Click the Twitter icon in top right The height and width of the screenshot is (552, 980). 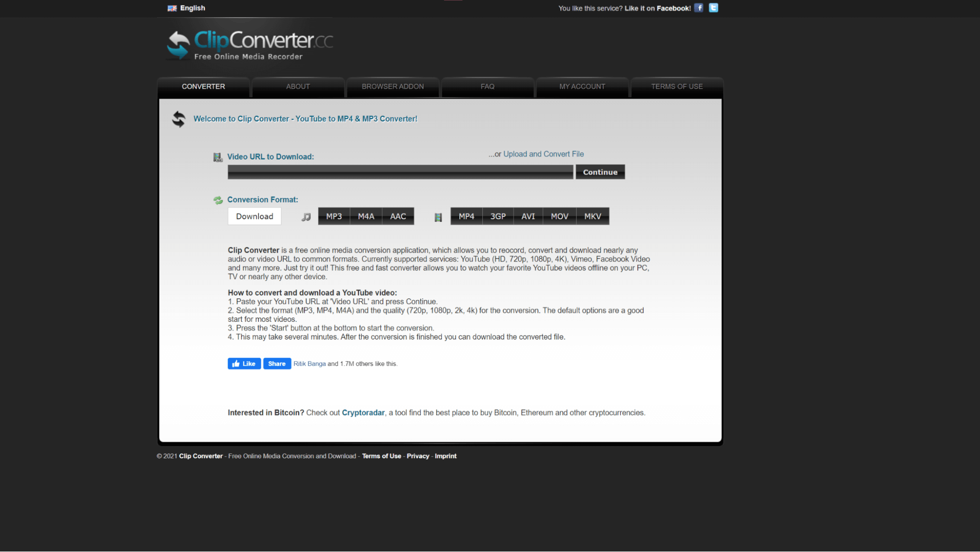point(713,7)
